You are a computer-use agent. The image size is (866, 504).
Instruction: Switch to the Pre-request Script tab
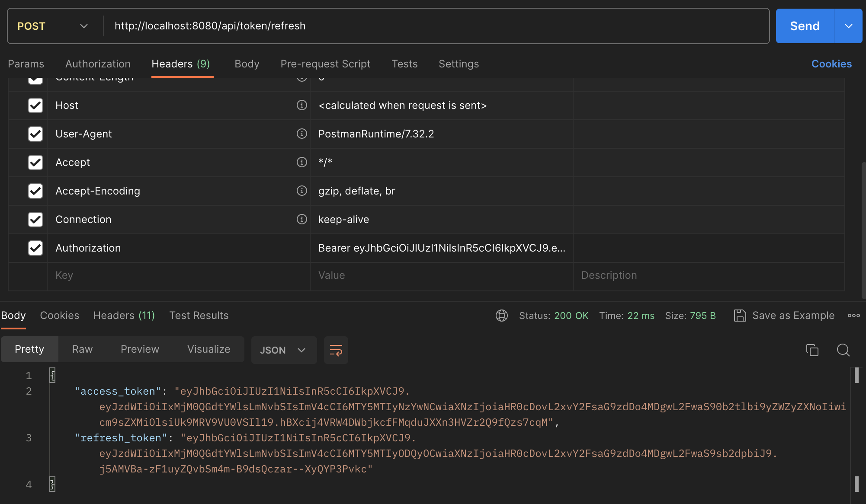pyautogui.click(x=325, y=64)
